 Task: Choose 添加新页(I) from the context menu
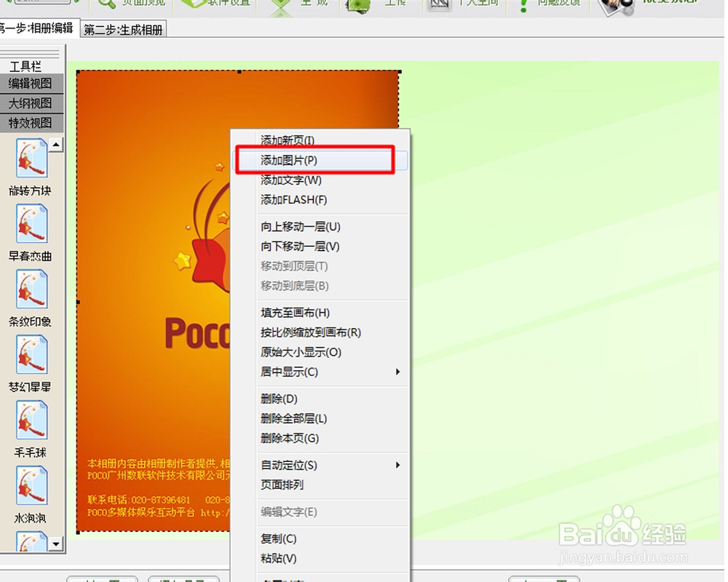pyautogui.click(x=320, y=140)
